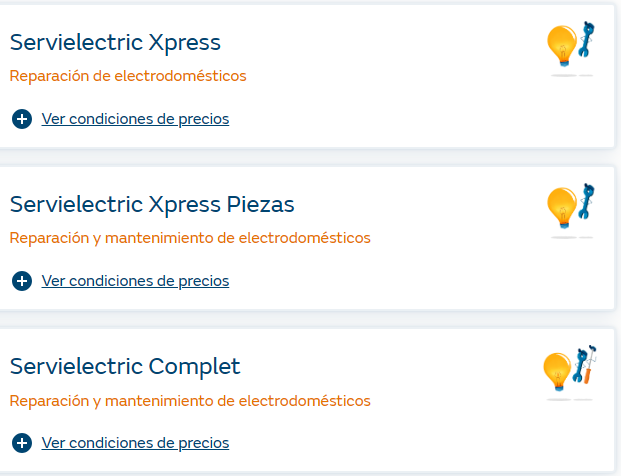The width and height of the screenshot is (621, 476).
Task: Click the orange subtitle under Servielectric Complet
Action: [x=190, y=401]
